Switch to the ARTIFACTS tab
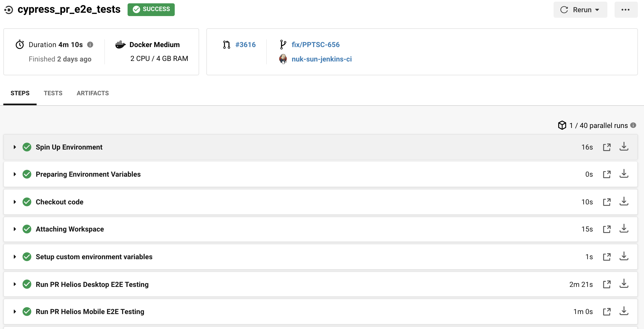Viewport: 644px width, 329px height. pos(93,93)
